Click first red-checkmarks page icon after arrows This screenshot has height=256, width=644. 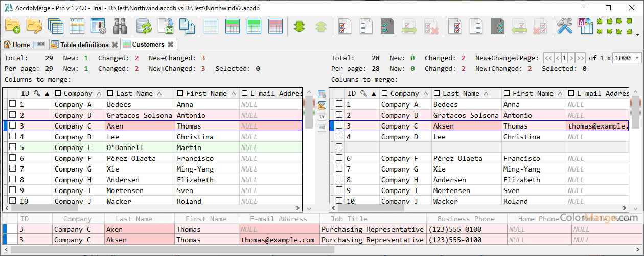tap(345, 26)
